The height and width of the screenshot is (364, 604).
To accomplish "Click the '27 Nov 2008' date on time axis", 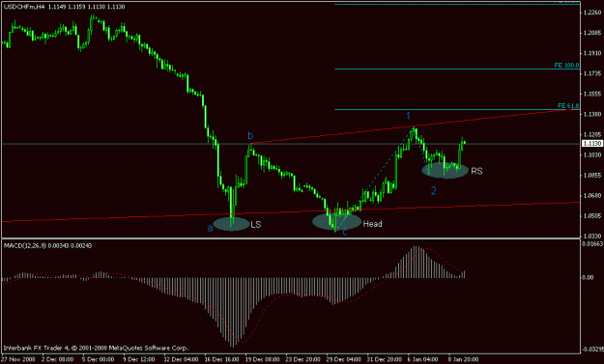I will click(18, 359).
